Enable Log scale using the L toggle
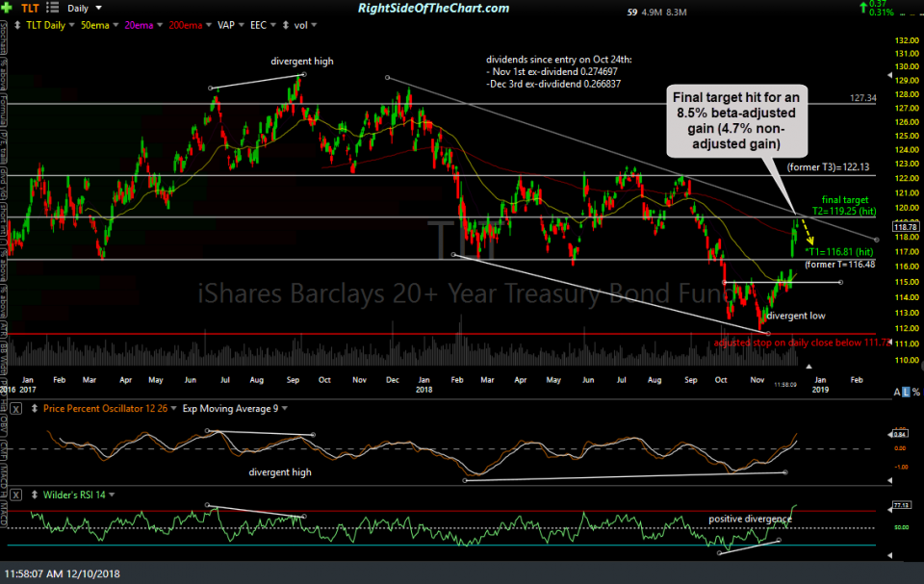Image resolution: width=924 pixels, height=584 pixels. pos(907,392)
